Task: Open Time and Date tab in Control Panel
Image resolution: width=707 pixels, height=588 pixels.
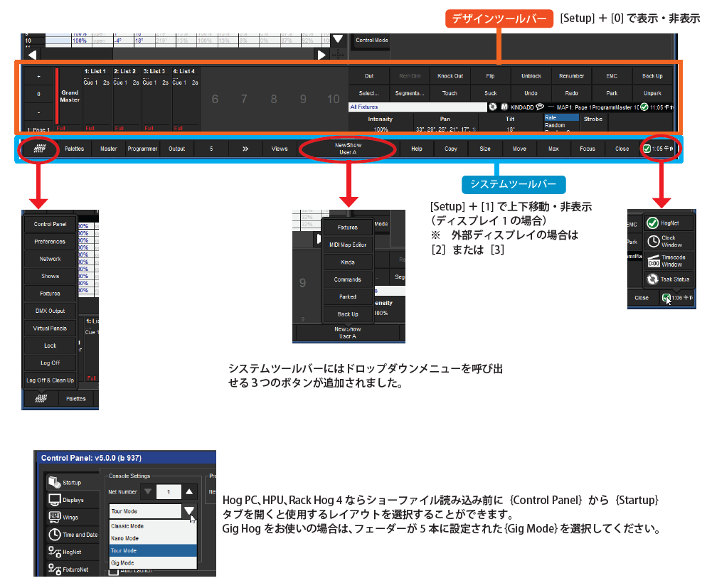Action: pyautogui.click(x=72, y=535)
